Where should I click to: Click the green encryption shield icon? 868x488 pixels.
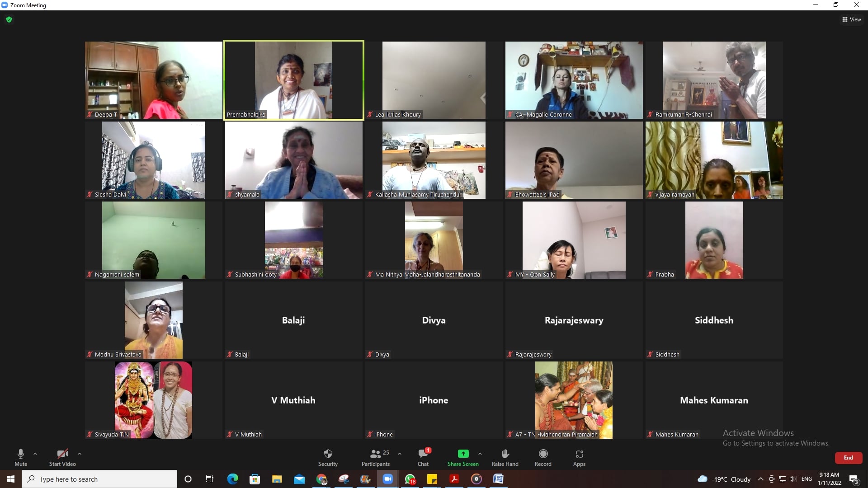(x=9, y=19)
